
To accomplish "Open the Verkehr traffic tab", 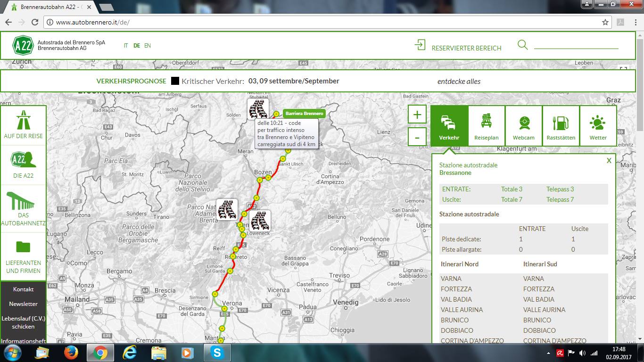I will tap(450, 125).
